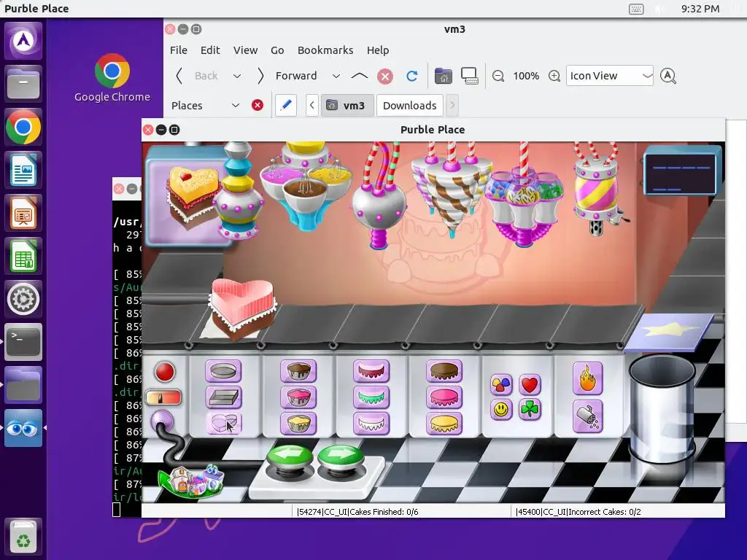Reload the current folder
The width and height of the screenshot is (747, 560).
coord(412,76)
